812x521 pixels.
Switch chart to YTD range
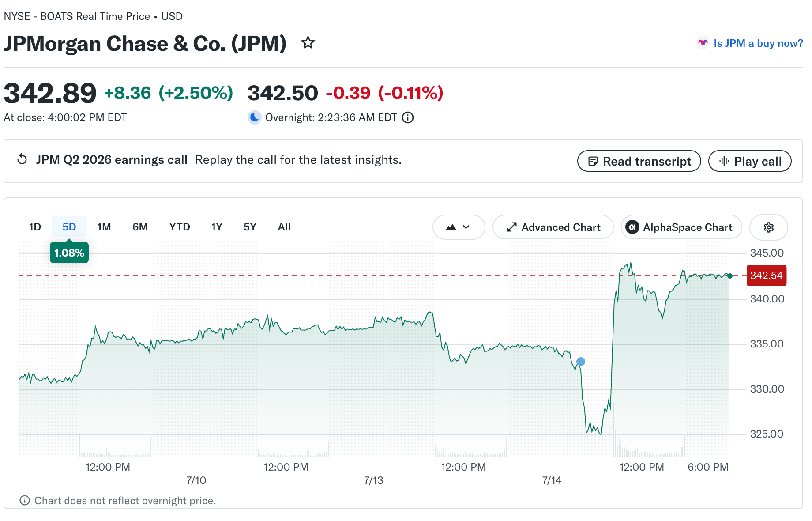pyautogui.click(x=180, y=227)
